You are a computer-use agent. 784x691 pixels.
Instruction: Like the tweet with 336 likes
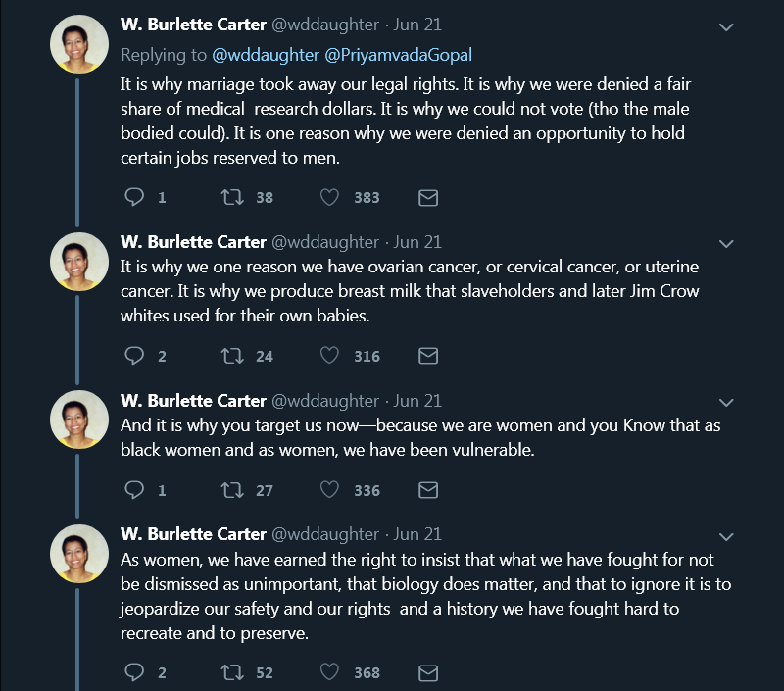pyautogui.click(x=330, y=490)
